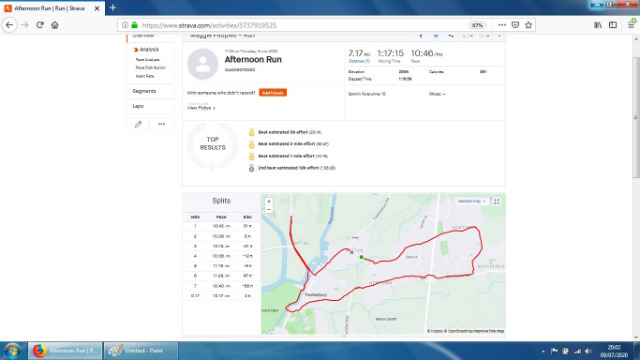Viewport: 640px width, 360px height.
Task: Open the Laps tab
Action: click(138, 106)
